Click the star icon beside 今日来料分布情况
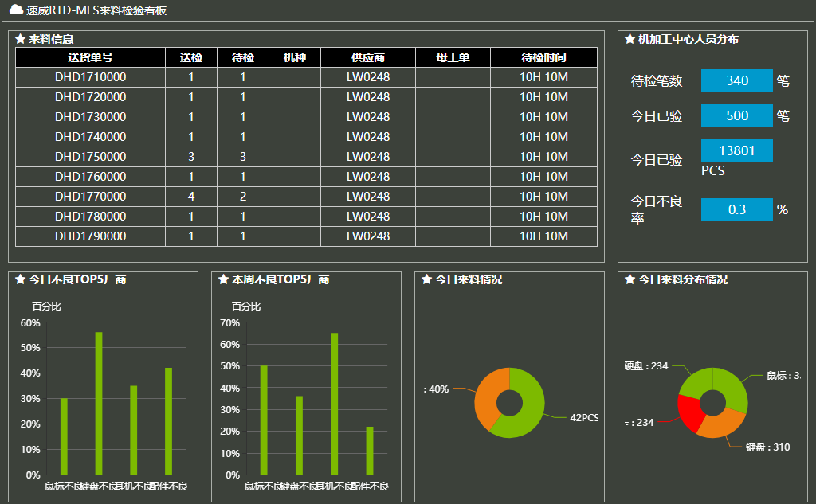 click(x=630, y=279)
